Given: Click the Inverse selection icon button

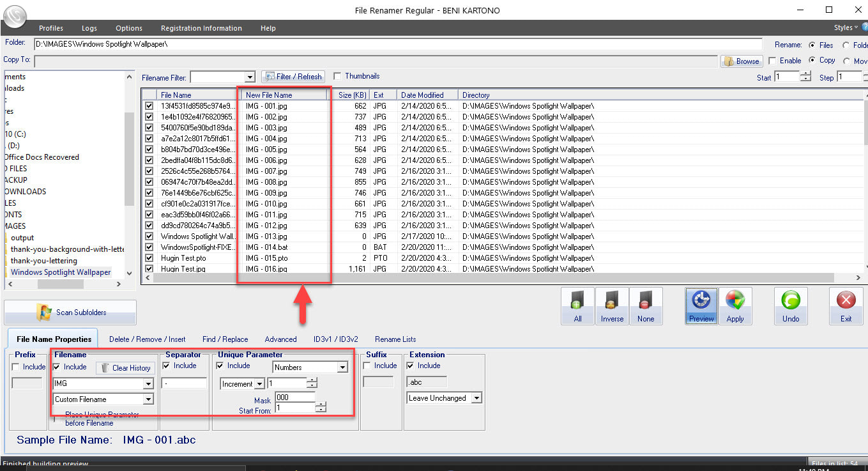Looking at the screenshot, I should 612,306.
